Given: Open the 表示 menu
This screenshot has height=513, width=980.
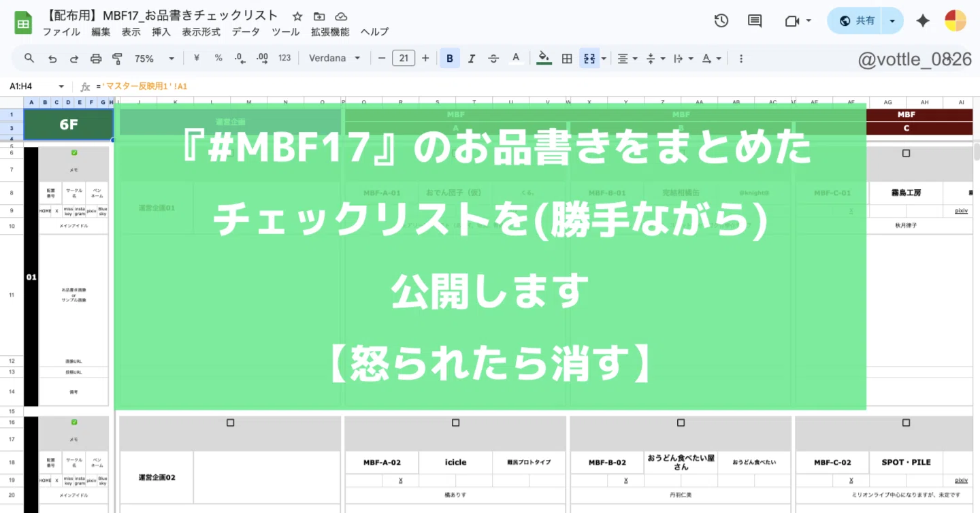Looking at the screenshot, I should coord(131,32).
